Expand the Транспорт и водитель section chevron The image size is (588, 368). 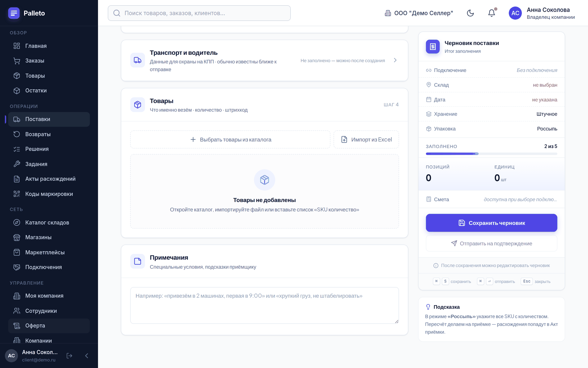[395, 60]
